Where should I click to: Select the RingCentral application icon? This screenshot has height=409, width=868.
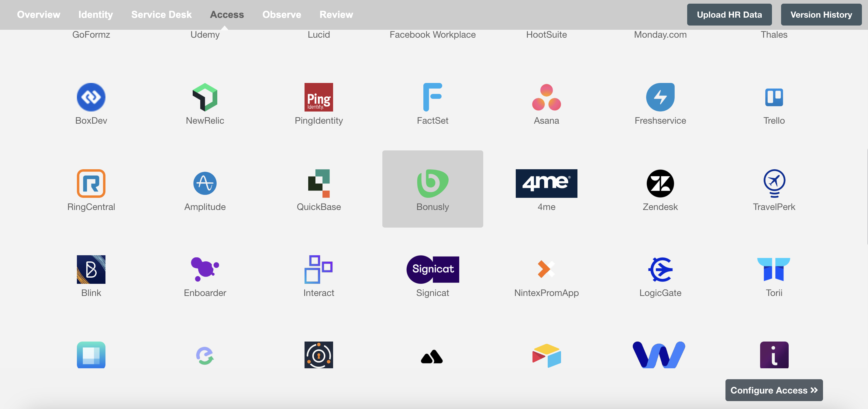pyautogui.click(x=91, y=183)
